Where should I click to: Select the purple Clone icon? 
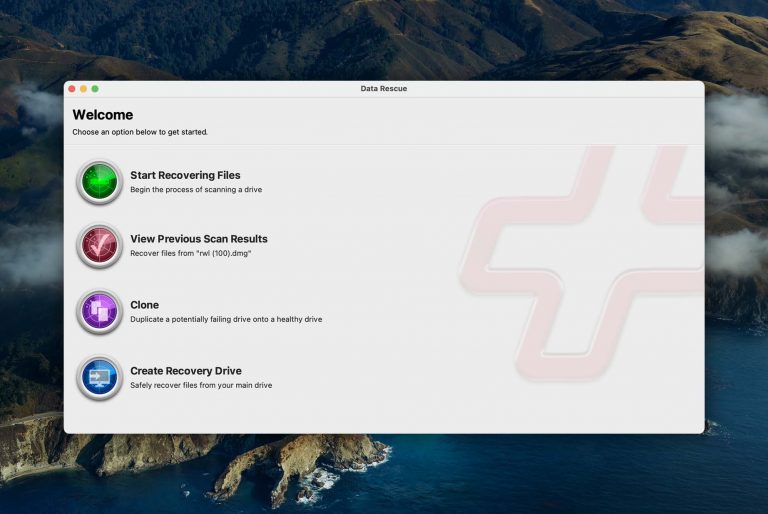(x=99, y=312)
